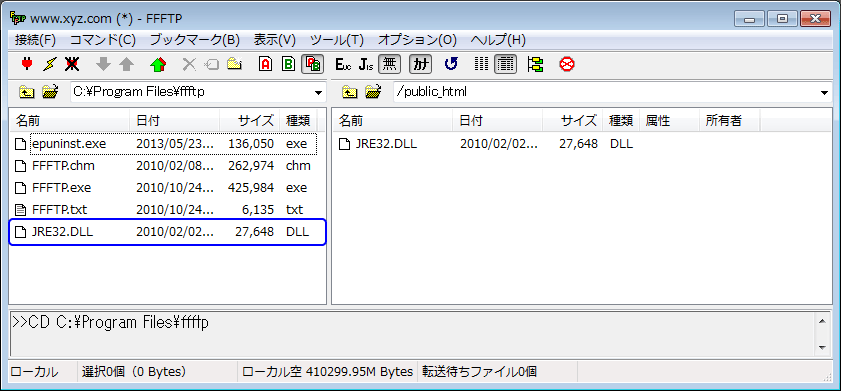Select Binary transfer mode (green B)
The image size is (841, 391).
pyautogui.click(x=289, y=65)
